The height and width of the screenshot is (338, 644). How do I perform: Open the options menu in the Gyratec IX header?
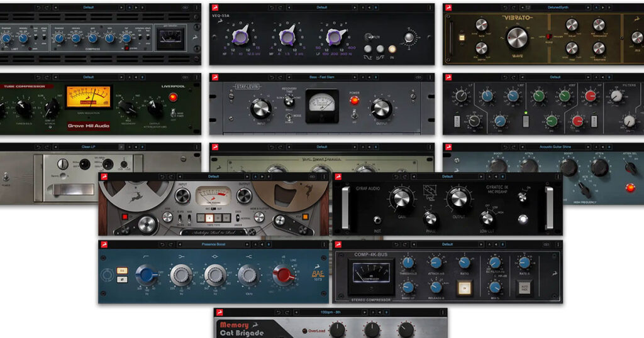pyautogui.click(x=558, y=177)
